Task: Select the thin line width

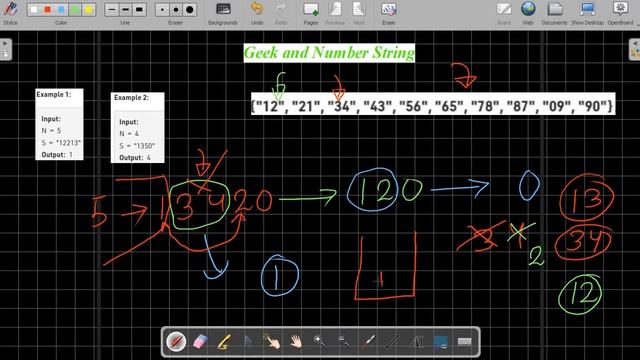Action: point(112,9)
